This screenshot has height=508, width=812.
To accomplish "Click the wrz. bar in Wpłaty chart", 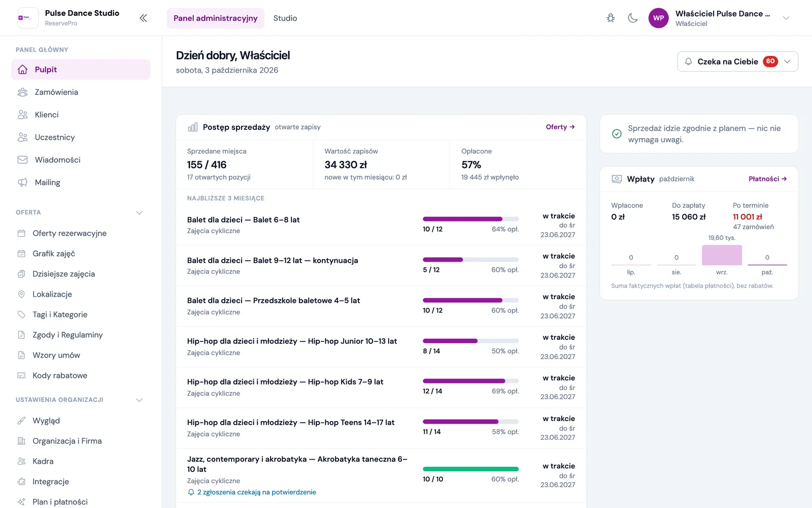I will pyautogui.click(x=722, y=255).
